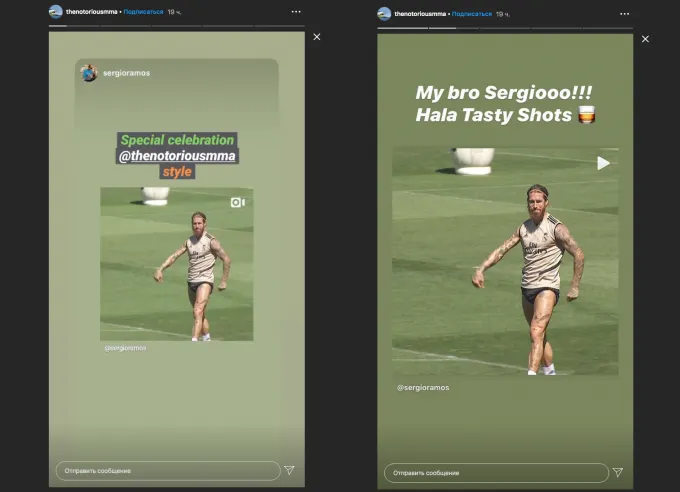Click send arrow in Special celebration story
This screenshot has height=492, width=680.
pos(289,469)
